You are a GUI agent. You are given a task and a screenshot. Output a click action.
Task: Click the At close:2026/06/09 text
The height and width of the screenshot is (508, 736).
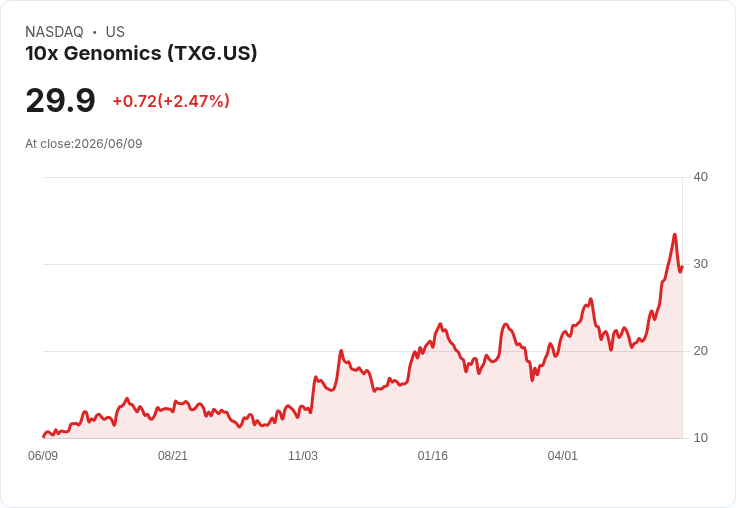84,144
